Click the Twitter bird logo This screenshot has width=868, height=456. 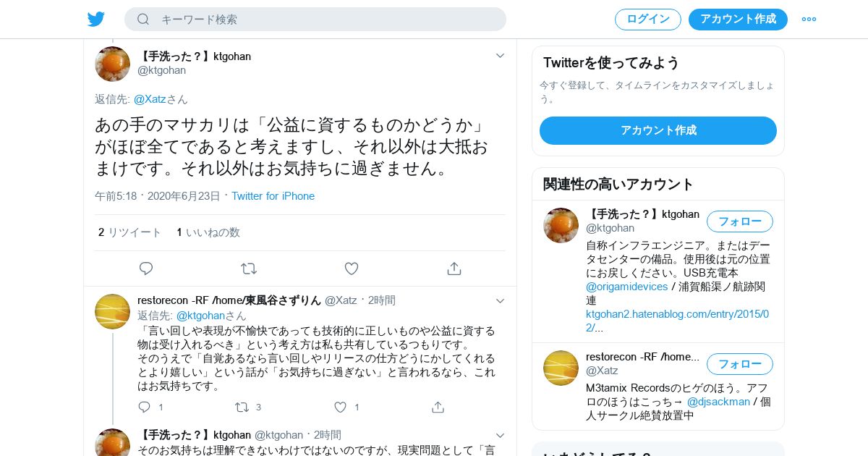(96, 19)
